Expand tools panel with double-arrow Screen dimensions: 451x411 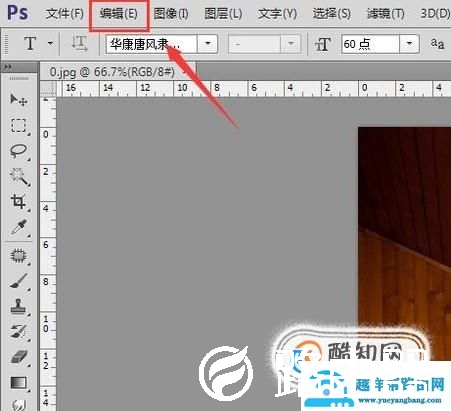(x=8, y=67)
